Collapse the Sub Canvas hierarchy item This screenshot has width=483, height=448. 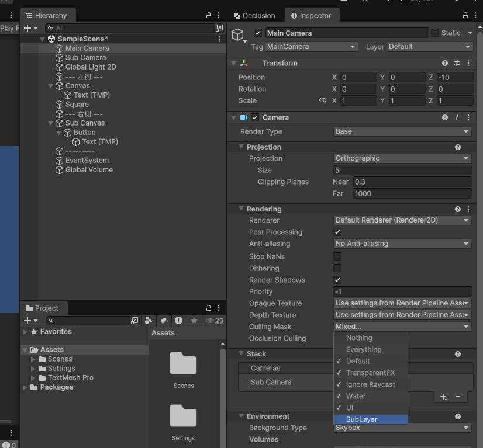click(50, 123)
